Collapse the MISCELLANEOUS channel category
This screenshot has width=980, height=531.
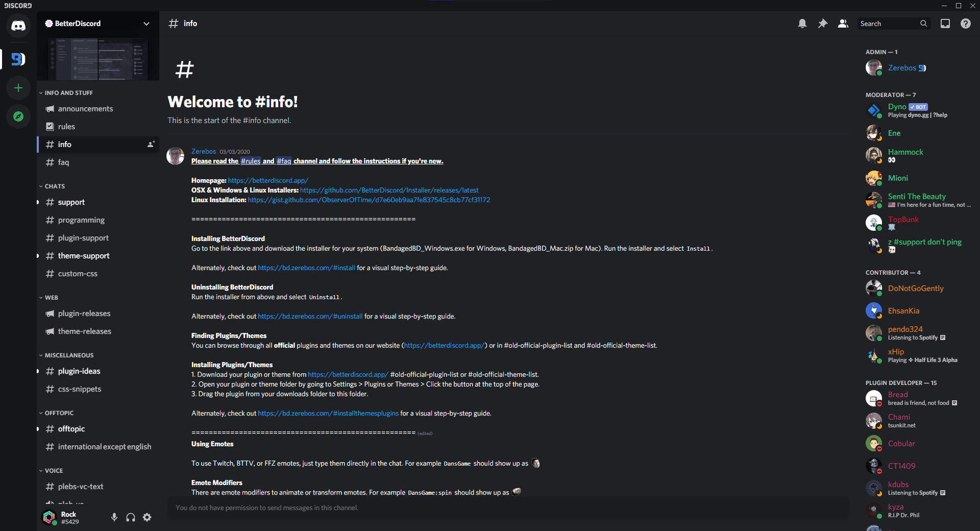66,355
